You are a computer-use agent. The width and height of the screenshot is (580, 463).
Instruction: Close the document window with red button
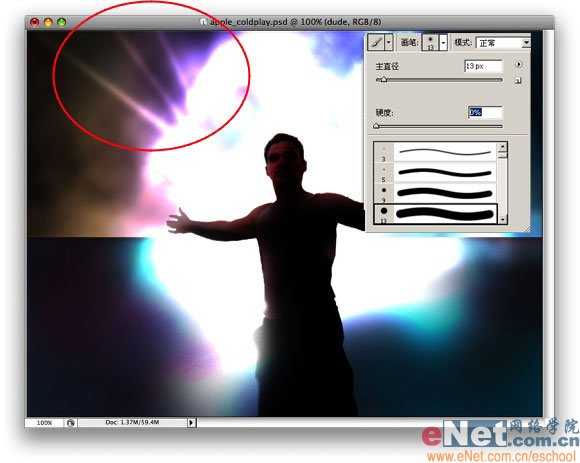coord(35,22)
